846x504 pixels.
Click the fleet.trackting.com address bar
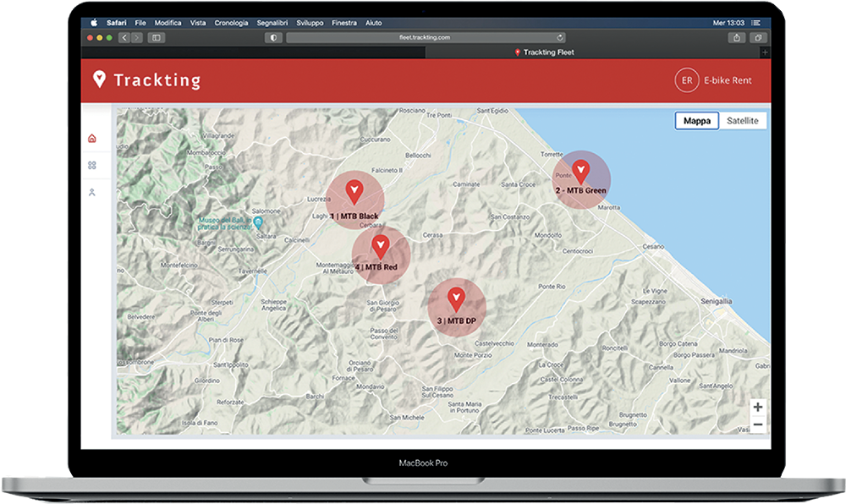[x=426, y=38]
